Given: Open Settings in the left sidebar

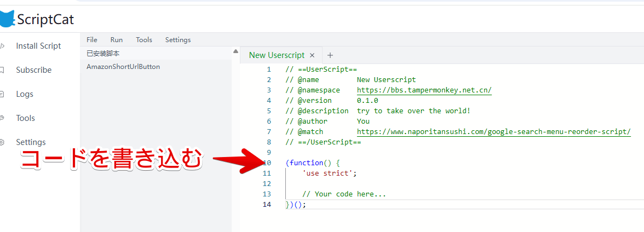Looking at the screenshot, I should pos(31,142).
